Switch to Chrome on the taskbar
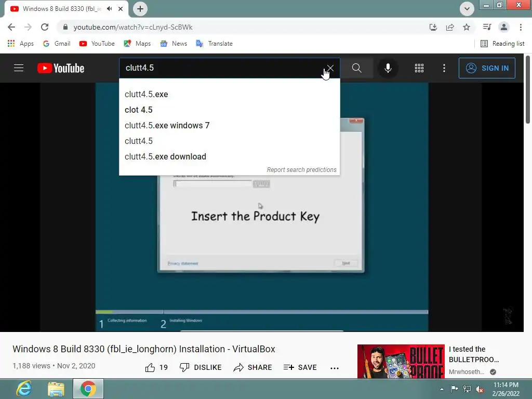This screenshot has height=399, width=532. [x=88, y=389]
